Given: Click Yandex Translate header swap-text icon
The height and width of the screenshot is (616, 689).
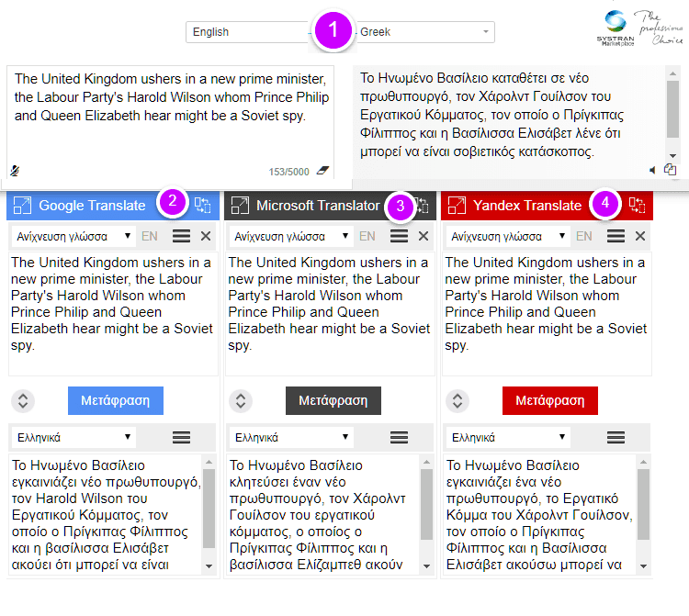Looking at the screenshot, I should coord(637,205).
